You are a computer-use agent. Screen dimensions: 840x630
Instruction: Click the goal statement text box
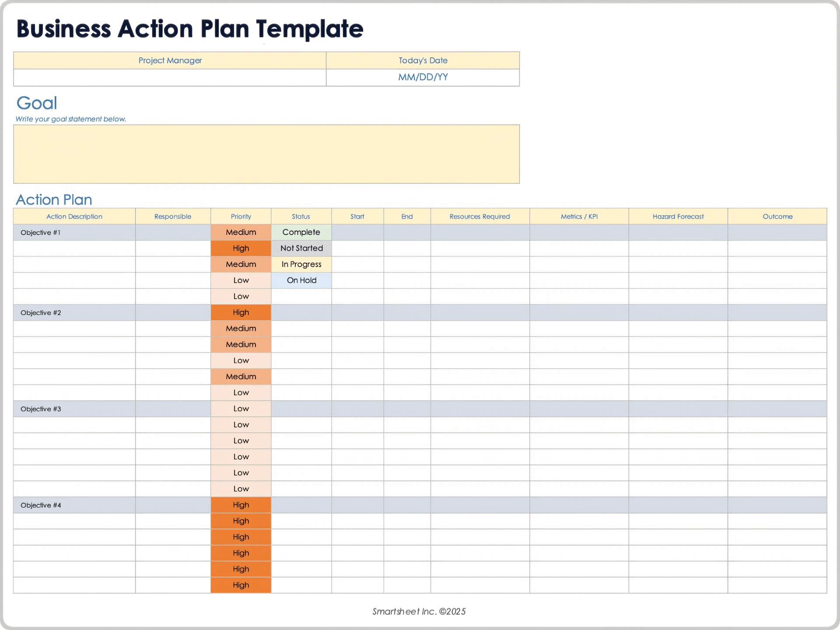click(x=266, y=154)
